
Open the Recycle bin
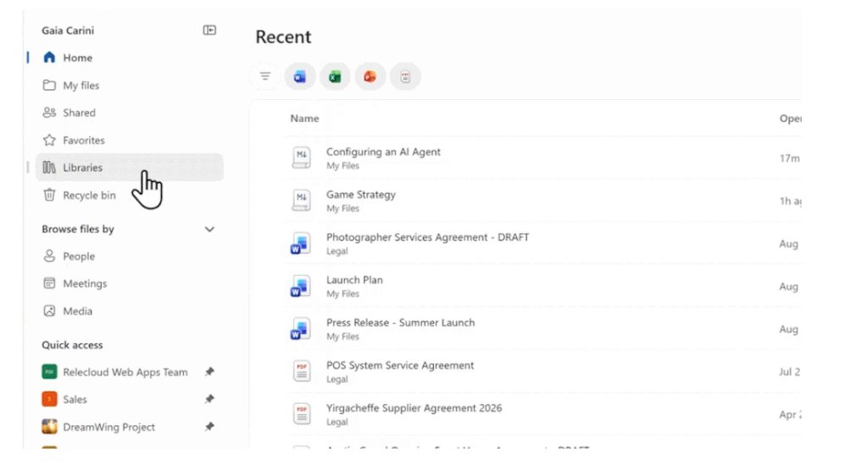coord(130,195)
